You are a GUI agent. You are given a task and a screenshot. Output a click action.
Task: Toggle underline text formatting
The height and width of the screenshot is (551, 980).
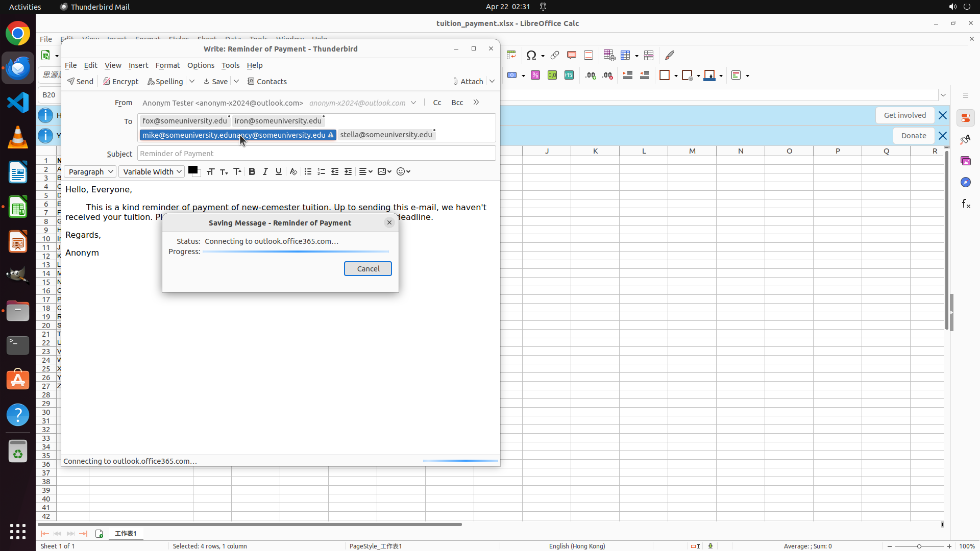coord(278,172)
